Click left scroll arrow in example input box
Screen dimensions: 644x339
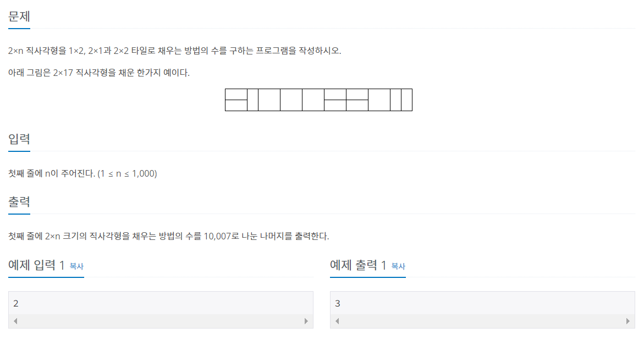point(15,321)
